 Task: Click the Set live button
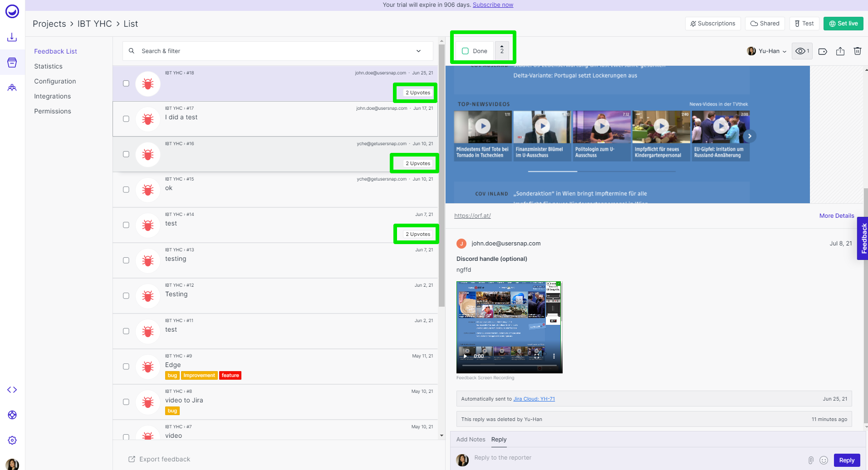click(x=843, y=24)
